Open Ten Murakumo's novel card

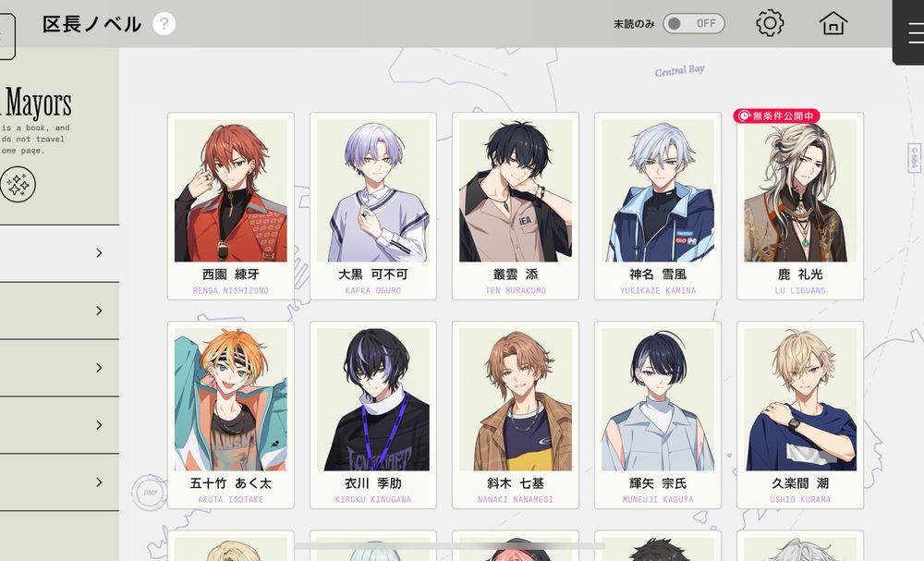click(516, 206)
